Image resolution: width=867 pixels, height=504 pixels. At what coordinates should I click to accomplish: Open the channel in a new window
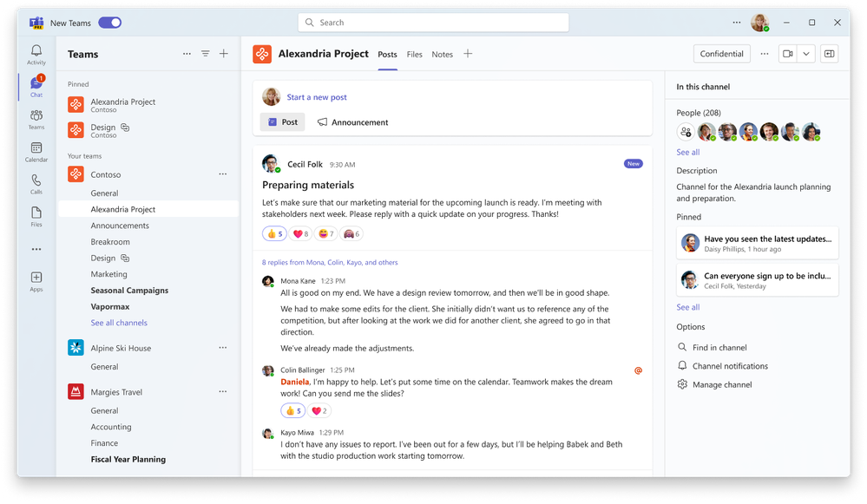829,53
